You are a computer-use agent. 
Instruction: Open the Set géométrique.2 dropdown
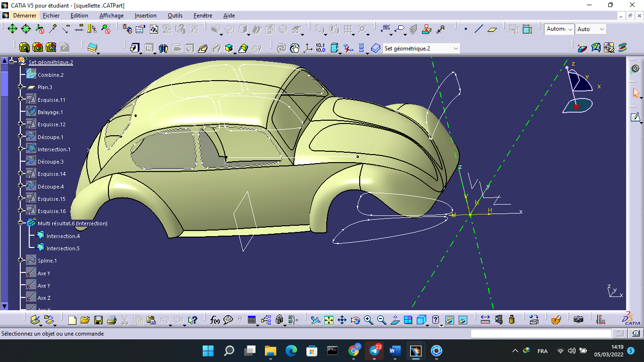point(455,48)
